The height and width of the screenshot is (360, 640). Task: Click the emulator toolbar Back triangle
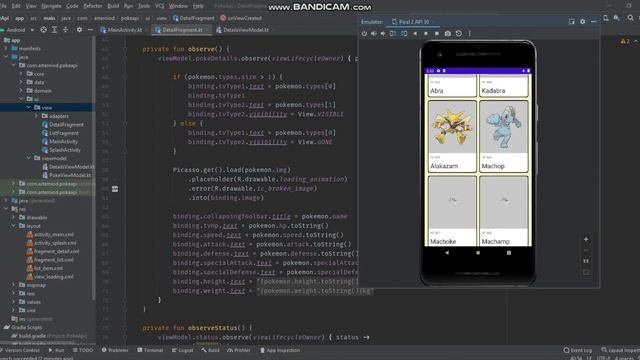415,33
